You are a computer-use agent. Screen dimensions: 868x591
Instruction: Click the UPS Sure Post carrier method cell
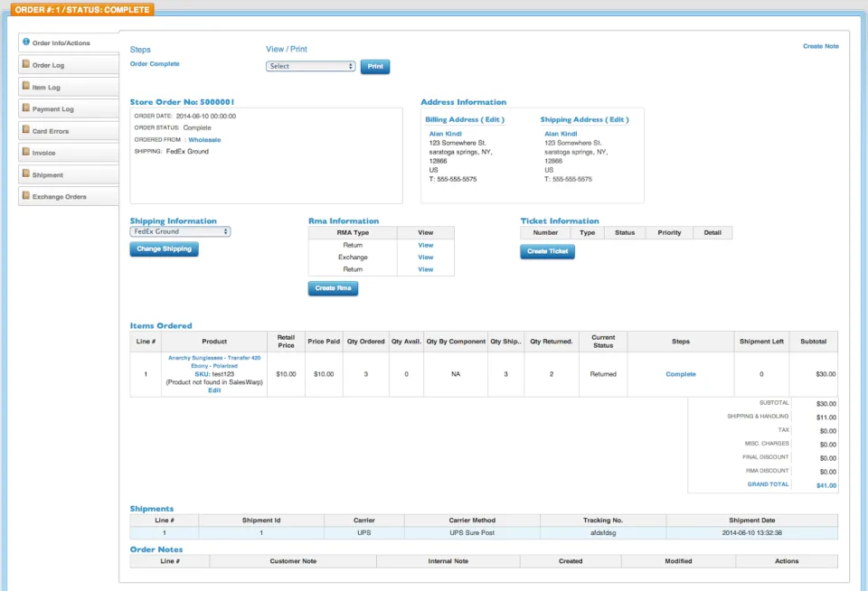(x=472, y=533)
